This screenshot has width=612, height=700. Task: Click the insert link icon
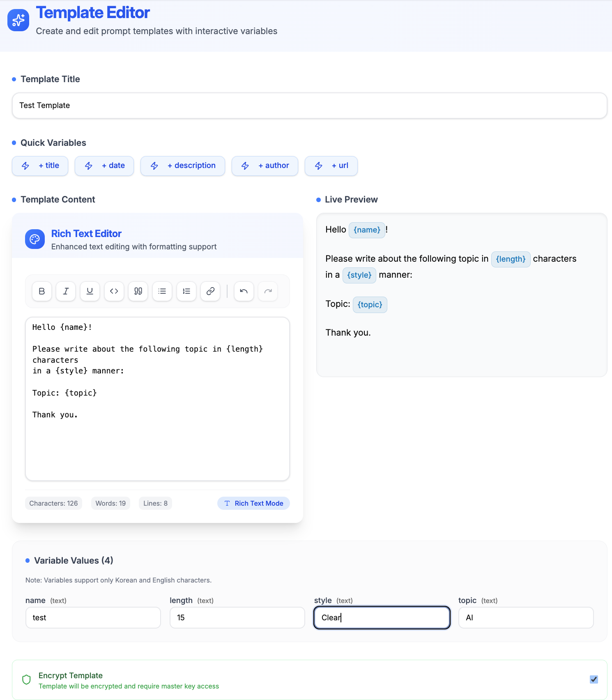[x=210, y=291]
